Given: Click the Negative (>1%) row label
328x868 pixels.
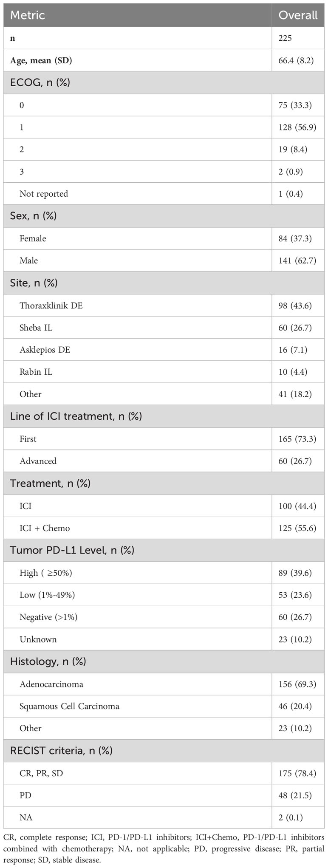Looking at the screenshot, I should [48, 617].
